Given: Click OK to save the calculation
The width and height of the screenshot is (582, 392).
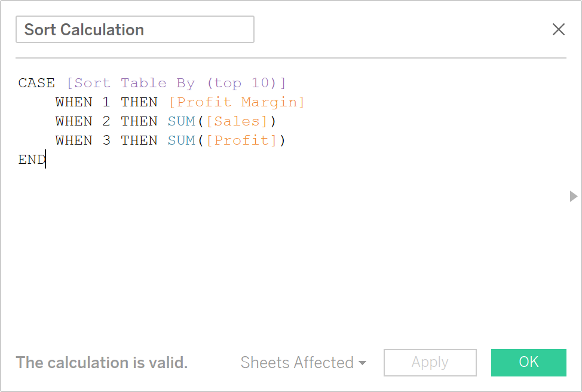Looking at the screenshot, I should [528, 362].
